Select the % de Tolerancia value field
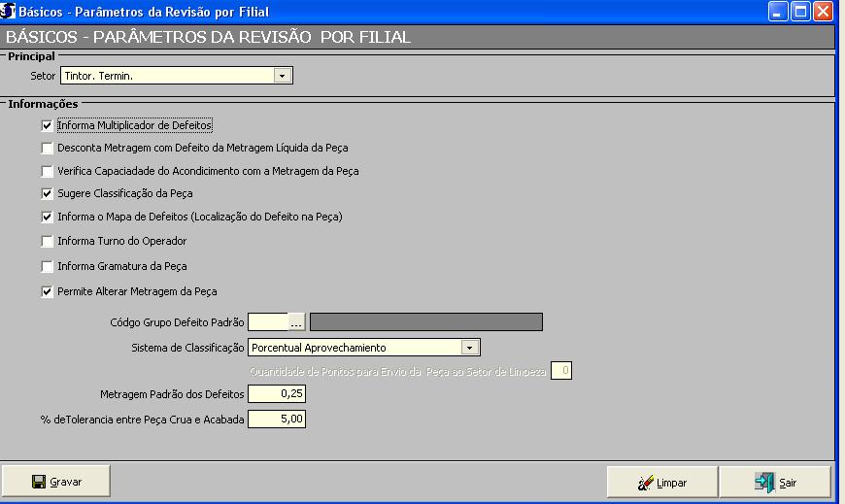 click(x=277, y=420)
